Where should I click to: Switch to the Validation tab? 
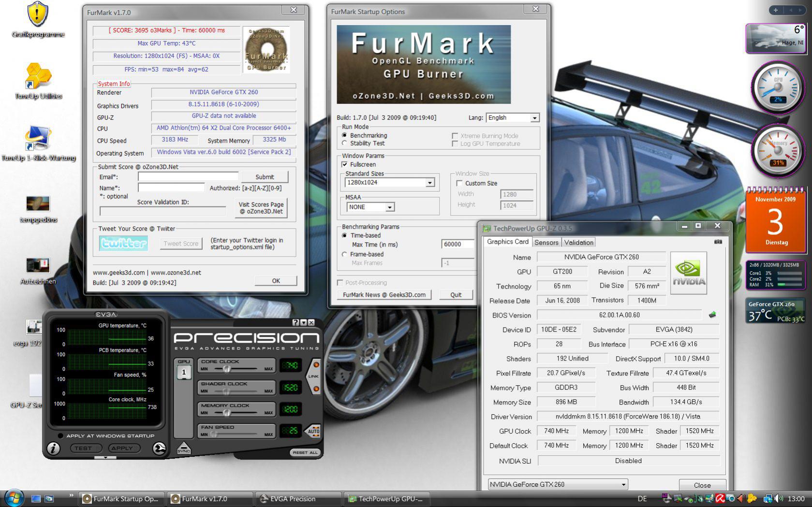pyautogui.click(x=578, y=243)
